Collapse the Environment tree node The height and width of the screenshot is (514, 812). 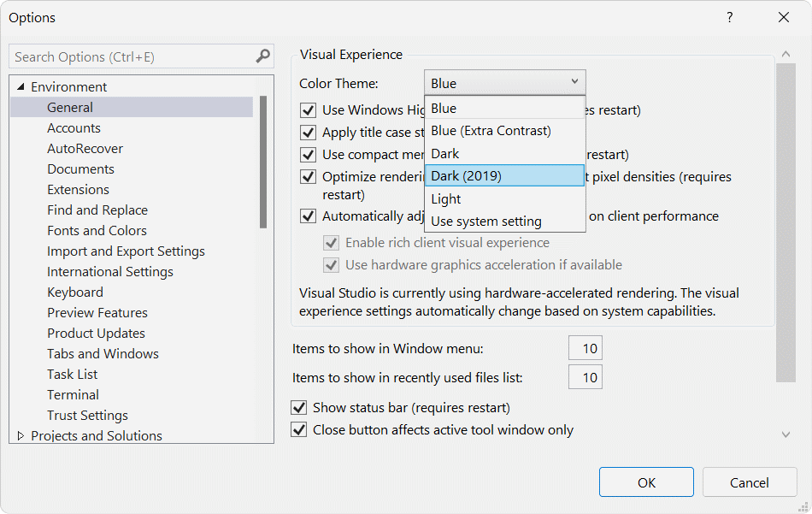[x=21, y=87]
